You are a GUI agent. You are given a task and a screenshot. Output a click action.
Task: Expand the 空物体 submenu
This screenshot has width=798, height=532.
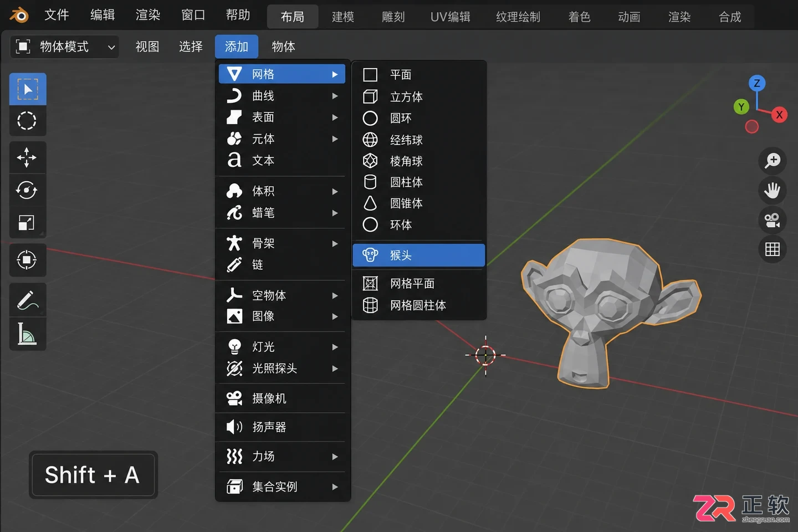pos(282,295)
